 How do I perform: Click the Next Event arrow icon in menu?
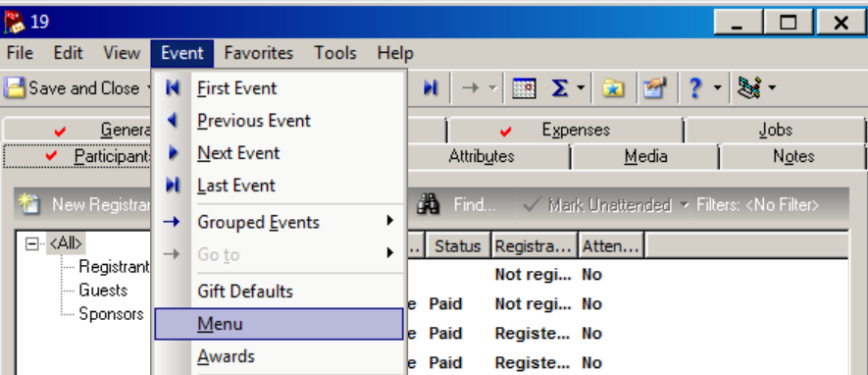pyautogui.click(x=174, y=153)
